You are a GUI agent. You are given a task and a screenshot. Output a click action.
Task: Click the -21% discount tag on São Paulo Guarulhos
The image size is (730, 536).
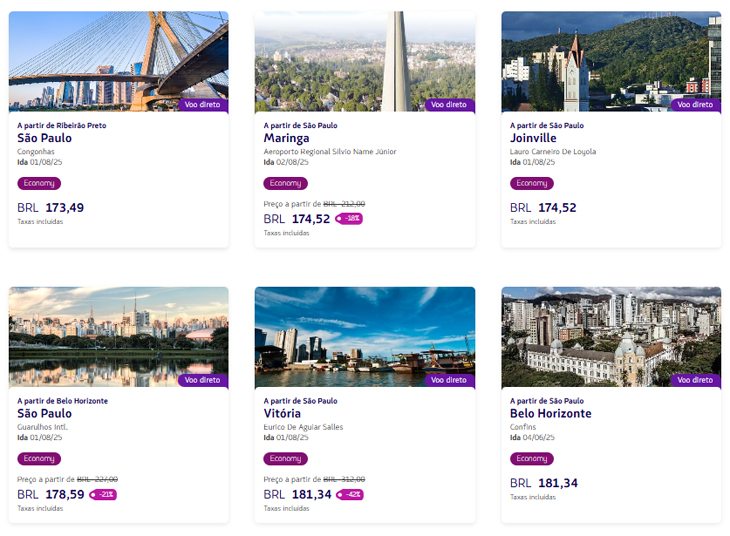coord(103,494)
